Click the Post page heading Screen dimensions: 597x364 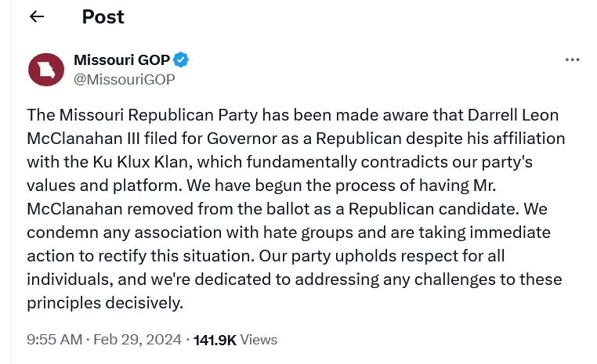(x=103, y=16)
